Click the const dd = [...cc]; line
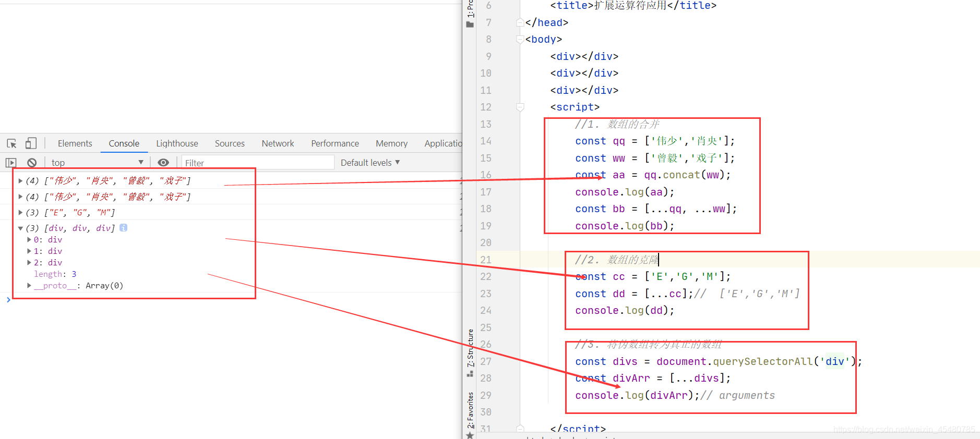This screenshot has width=980, height=439. (687, 294)
